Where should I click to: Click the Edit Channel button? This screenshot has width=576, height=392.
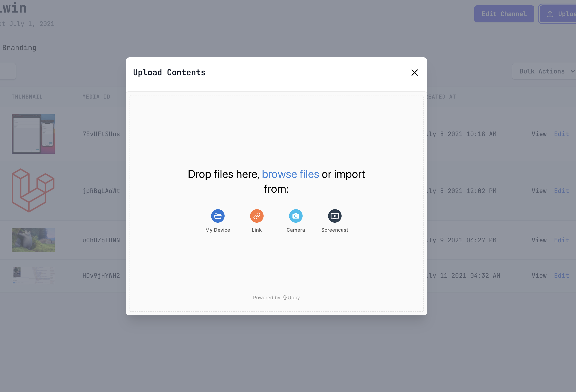click(504, 14)
